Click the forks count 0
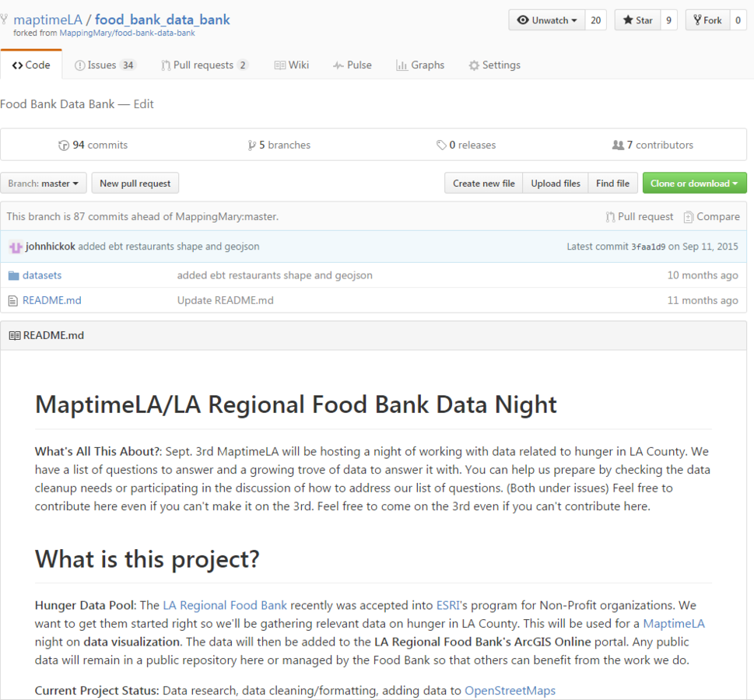Viewport: 754px width, 700px height. pos(738,20)
